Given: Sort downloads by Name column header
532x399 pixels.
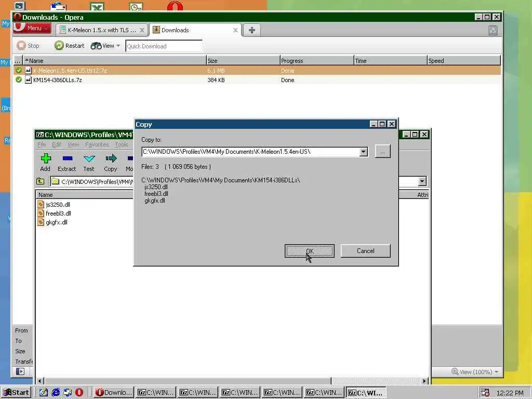Looking at the screenshot, I should coord(114,60).
